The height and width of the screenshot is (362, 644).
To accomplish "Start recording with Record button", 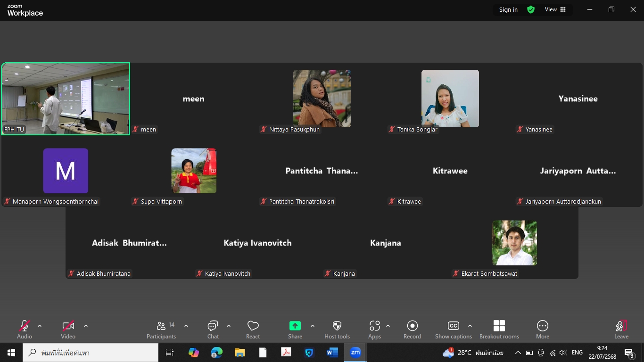I will pyautogui.click(x=412, y=329).
